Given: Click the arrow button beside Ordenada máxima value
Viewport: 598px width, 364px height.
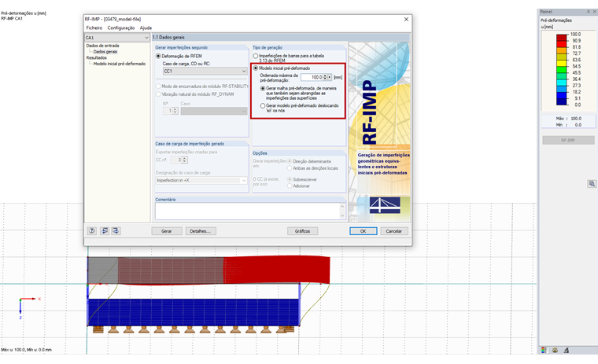Looking at the screenshot, I should (330, 77).
